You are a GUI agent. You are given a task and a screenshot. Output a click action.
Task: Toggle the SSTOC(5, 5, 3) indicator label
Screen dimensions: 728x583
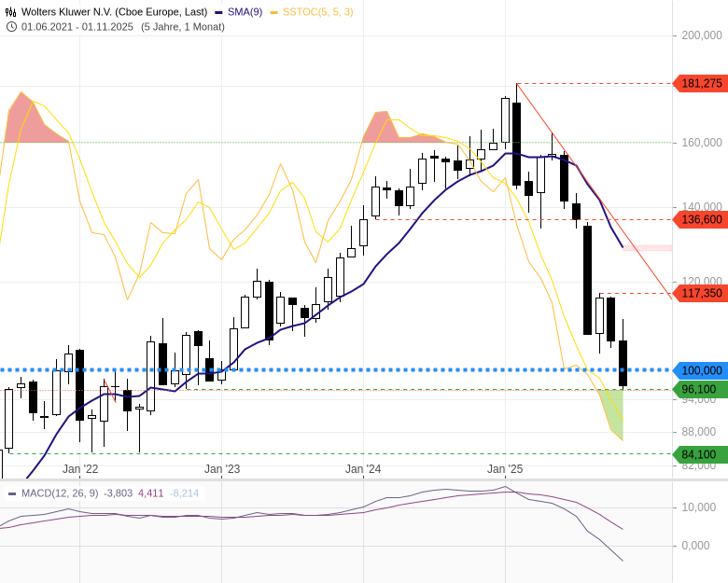317,12
